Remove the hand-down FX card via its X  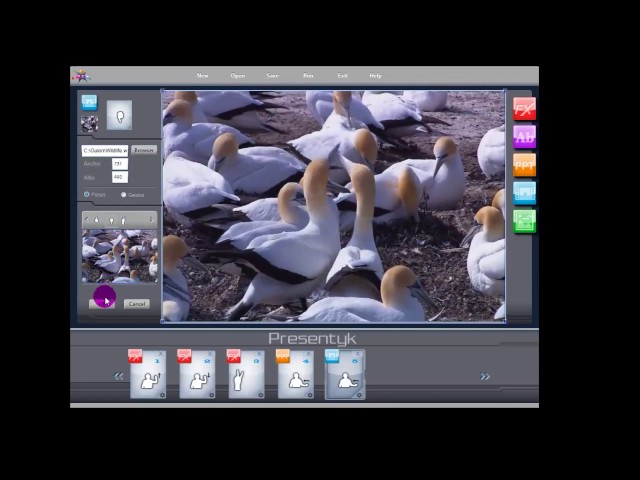[210, 354]
